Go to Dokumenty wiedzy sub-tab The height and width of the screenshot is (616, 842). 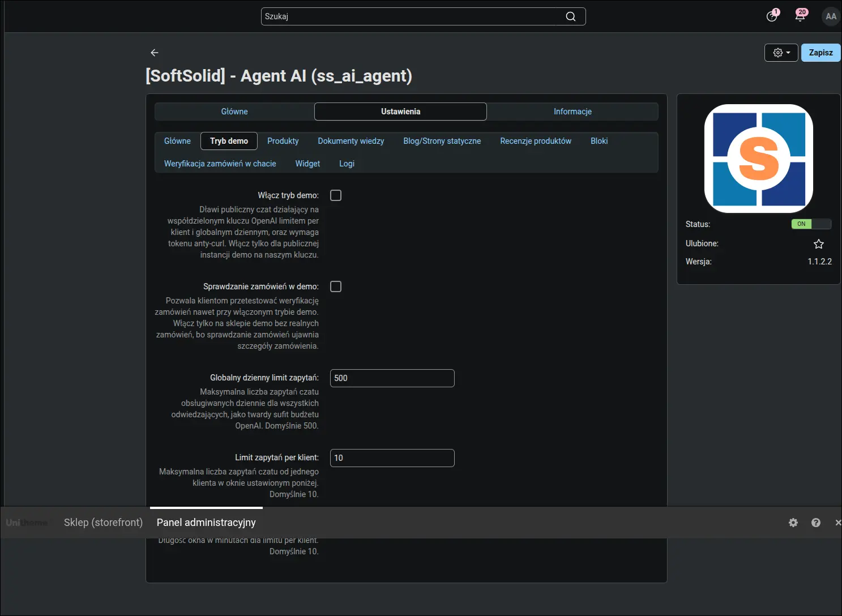point(351,141)
